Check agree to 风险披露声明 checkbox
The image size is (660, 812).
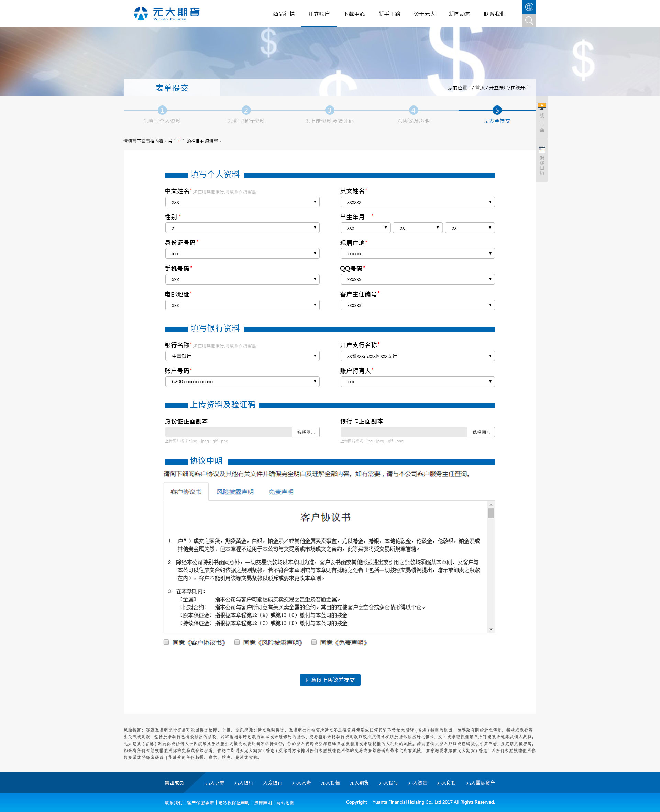[x=237, y=642]
